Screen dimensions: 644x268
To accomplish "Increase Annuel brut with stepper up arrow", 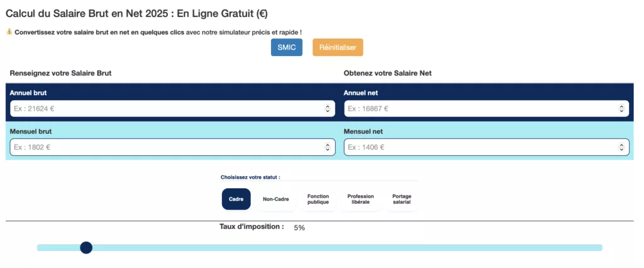I will pos(327,106).
